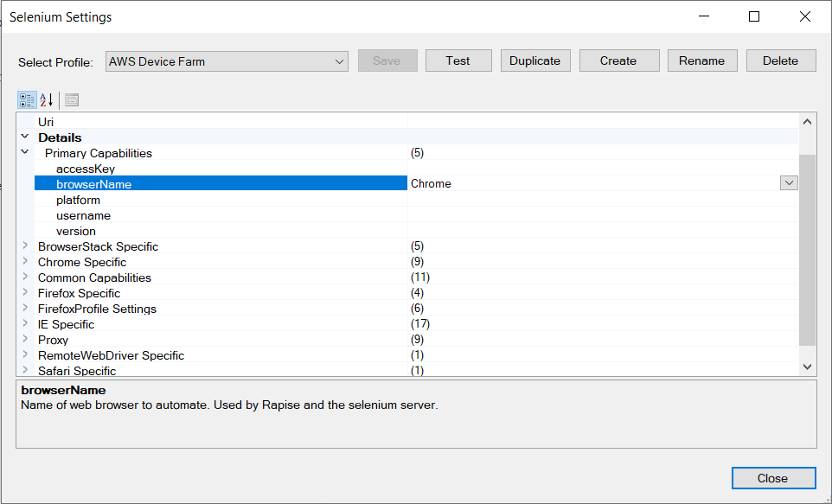Duplicate the selected profile
Viewport: 832px width, 504px height.
[x=534, y=61]
